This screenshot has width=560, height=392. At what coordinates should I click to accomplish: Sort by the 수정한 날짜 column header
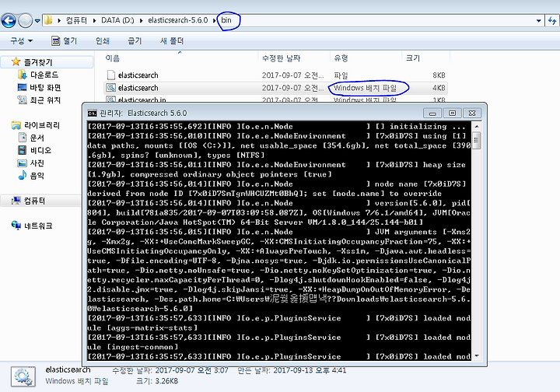(281, 58)
